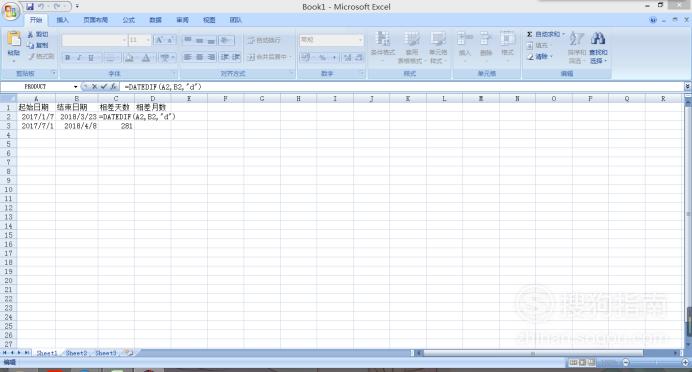Viewport: 692px width, 372px height.
Task: Click the Decrease Indent icon
Action: (x=225, y=57)
